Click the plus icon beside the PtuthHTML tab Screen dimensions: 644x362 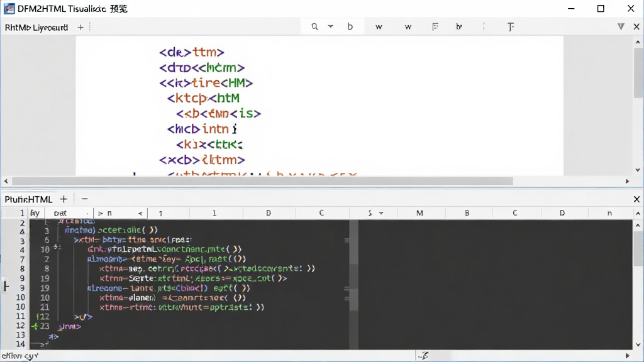pyautogui.click(x=64, y=199)
